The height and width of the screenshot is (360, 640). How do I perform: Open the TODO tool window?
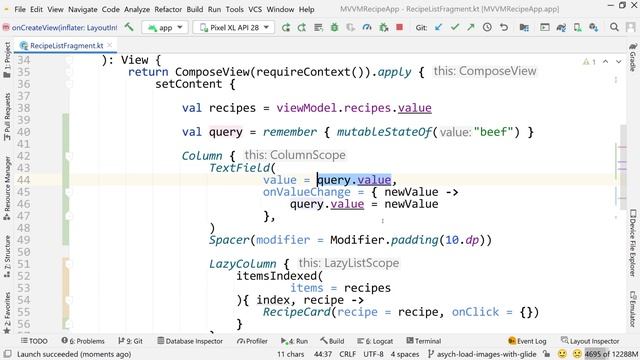[34, 341]
